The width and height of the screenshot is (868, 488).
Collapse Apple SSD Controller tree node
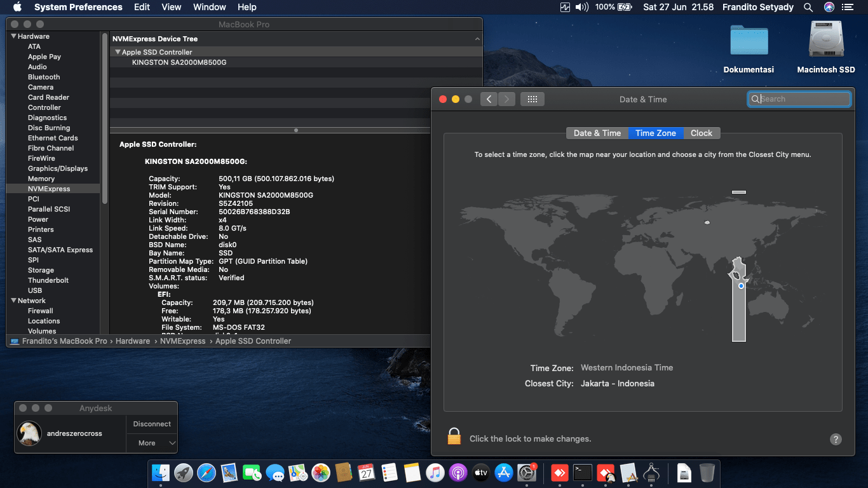[118, 52]
